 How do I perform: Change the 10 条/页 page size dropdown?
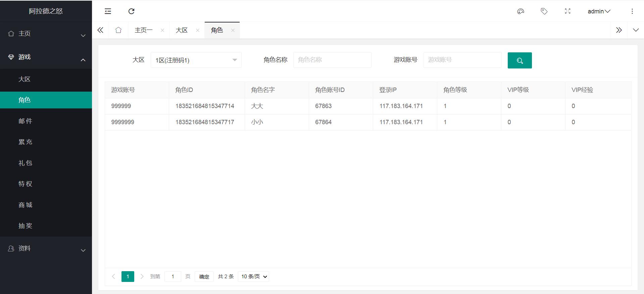point(253,277)
